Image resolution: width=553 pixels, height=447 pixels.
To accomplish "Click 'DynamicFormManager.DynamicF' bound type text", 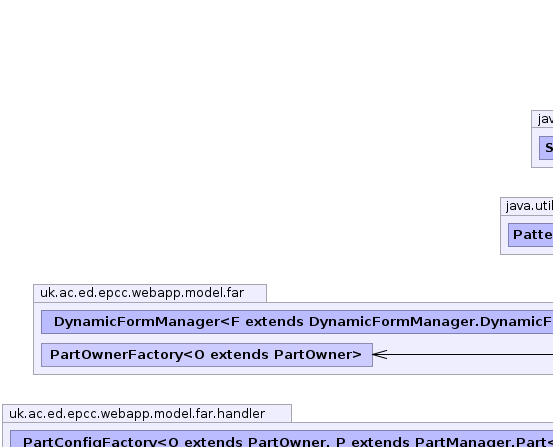I will tap(431, 322).
